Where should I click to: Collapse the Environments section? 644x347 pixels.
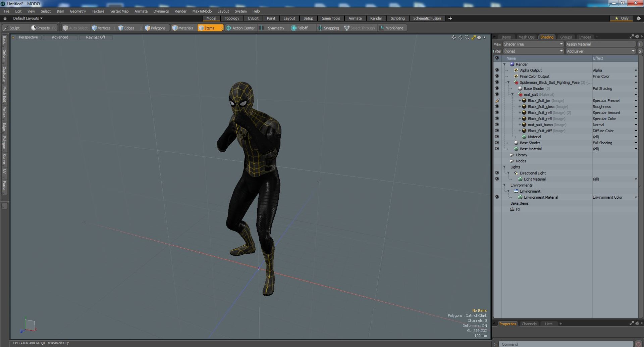pyautogui.click(x=504, y=185)
